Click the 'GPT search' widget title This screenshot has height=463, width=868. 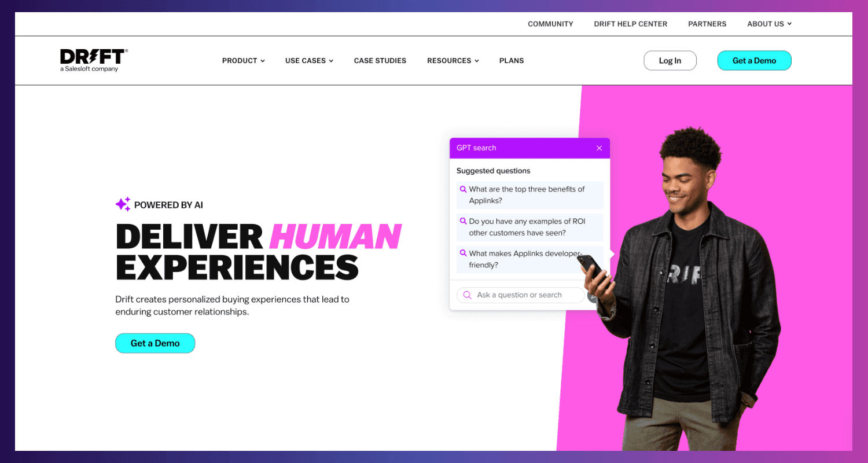pos(476,148)
